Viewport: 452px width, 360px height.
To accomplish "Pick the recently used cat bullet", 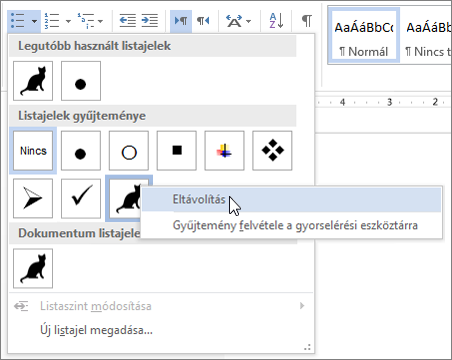I will point(33,81).
